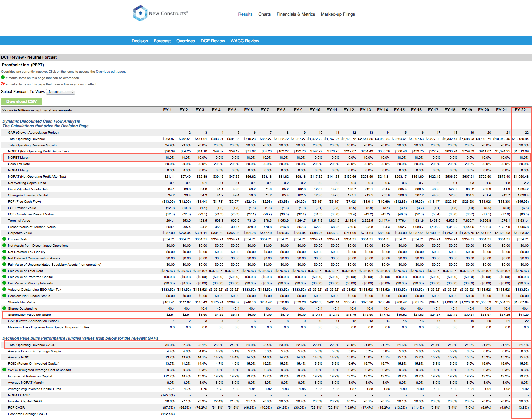Open the Select Forecast To View dropdown
Image resolution: width=532 pixels, height=419 pixels.
tap(61, 92)
